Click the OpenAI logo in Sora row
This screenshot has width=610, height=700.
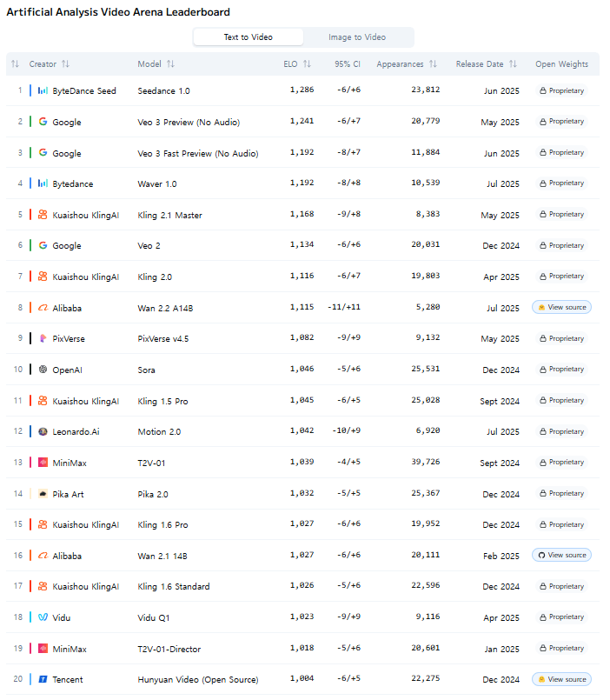[x=43, y=370]
